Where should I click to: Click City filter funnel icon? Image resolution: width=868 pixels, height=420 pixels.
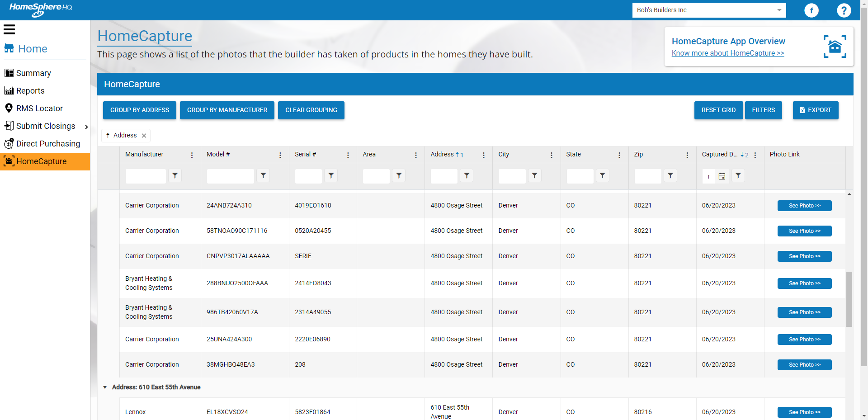534,175
